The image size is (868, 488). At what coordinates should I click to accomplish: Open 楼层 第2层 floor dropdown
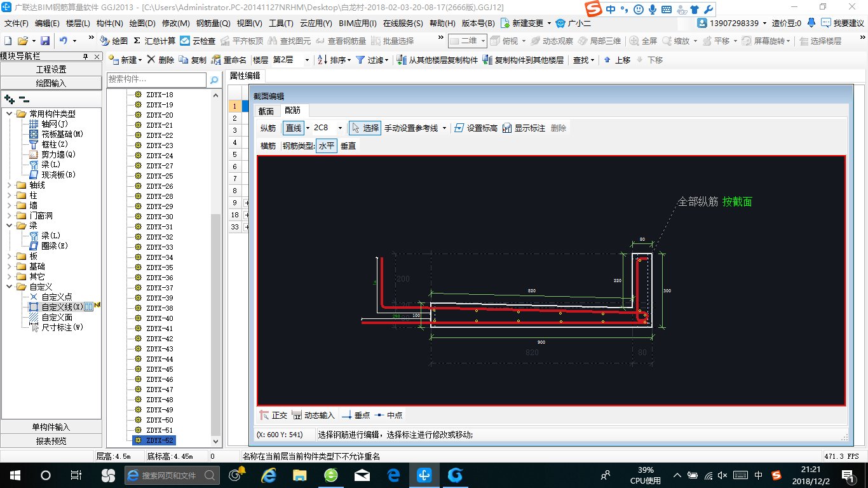(307, 60)
